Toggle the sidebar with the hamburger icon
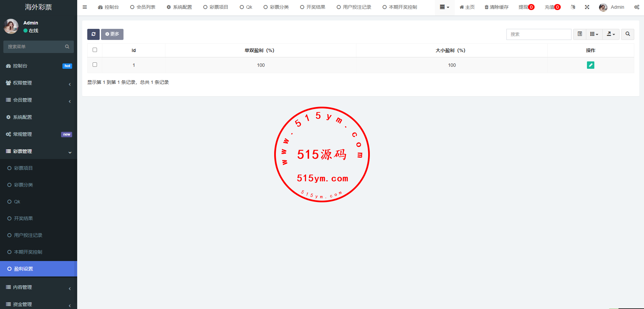This screenshot has height=309, width=644. (x=85, y=7)
